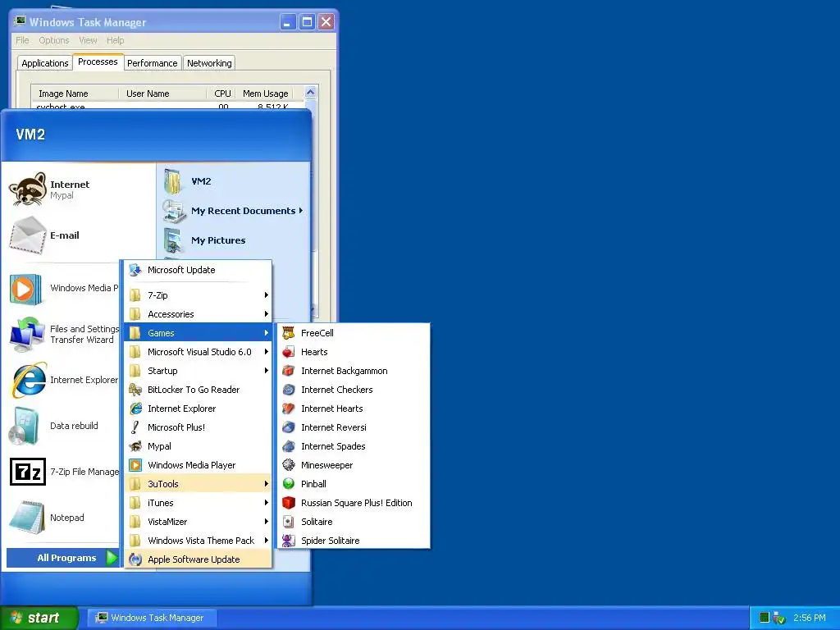The height and width of the screenshot is (630, 840).
Task: Open Microsoft Plus! entry
Action: coord(199,427)
